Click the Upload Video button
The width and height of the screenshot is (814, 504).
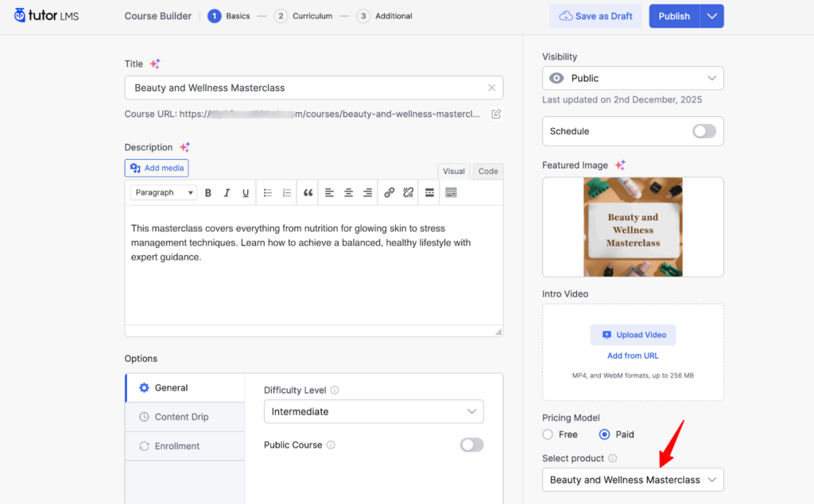coord(633,335)
